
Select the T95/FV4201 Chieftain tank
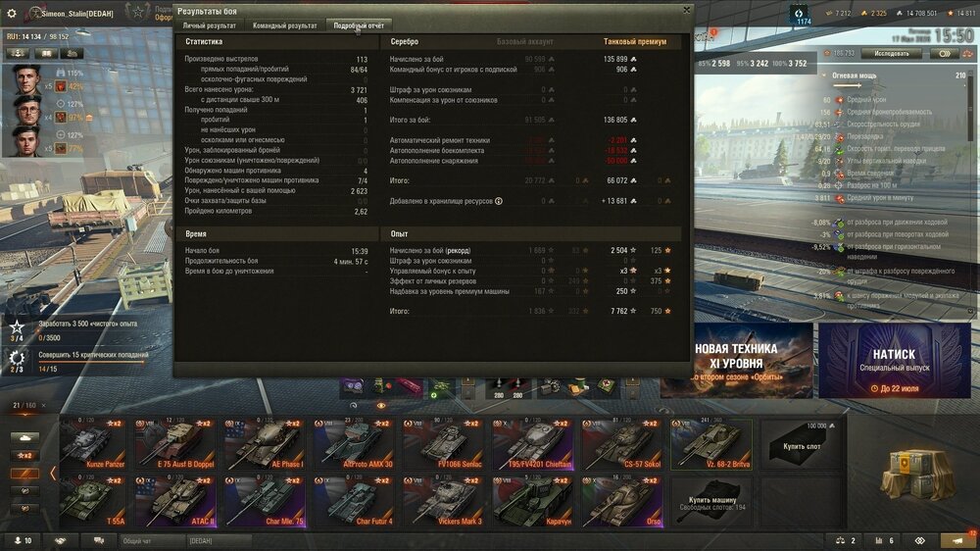[532, 444]
